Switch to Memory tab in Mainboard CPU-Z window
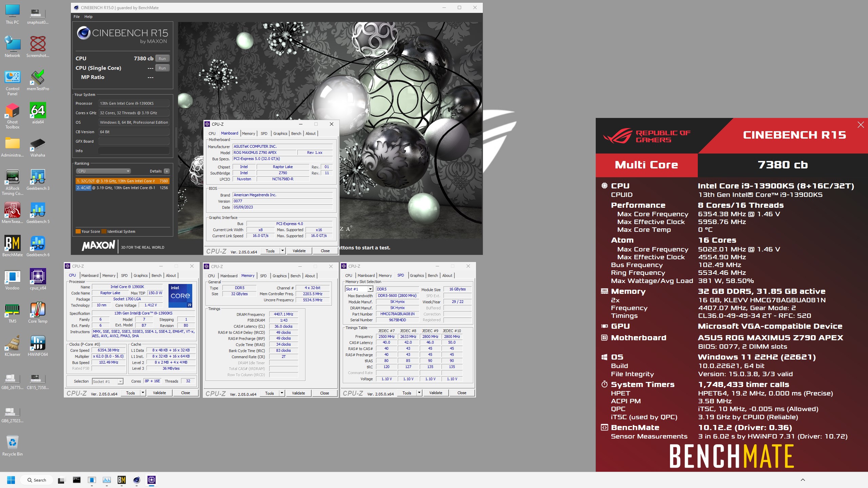The image size is (868, 488). [x=249, y=134]
